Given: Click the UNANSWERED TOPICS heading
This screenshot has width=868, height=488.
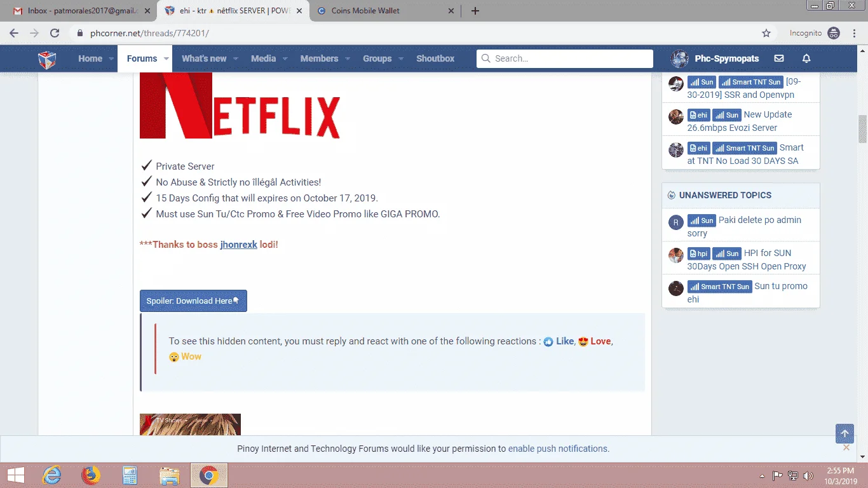Looking at the screenshot, I should [x=725, y=195].
